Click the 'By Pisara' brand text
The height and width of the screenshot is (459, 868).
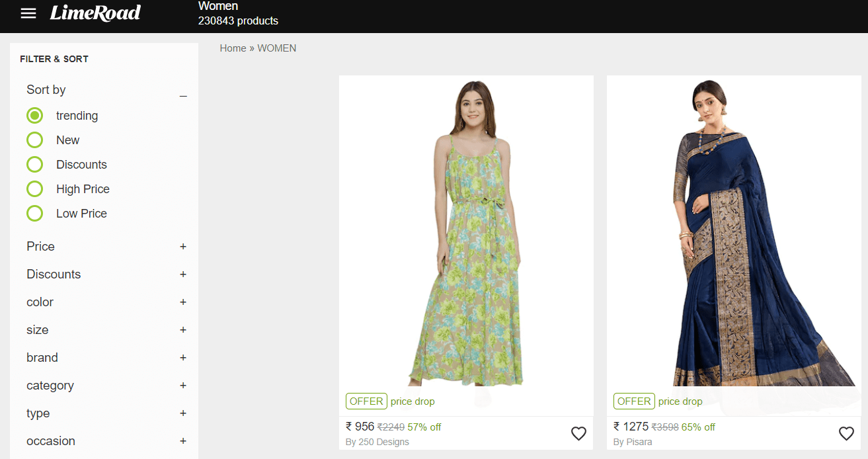click(x=633, y=442)
